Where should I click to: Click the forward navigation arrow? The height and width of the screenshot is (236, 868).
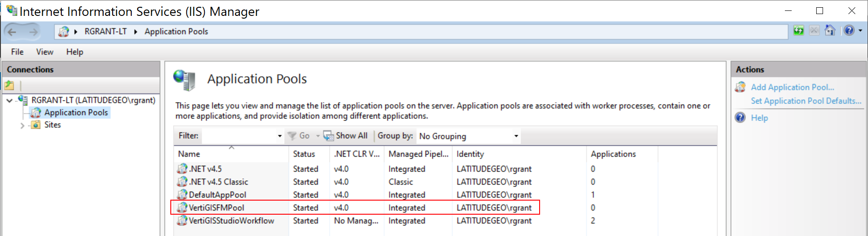tap(33, 32)
